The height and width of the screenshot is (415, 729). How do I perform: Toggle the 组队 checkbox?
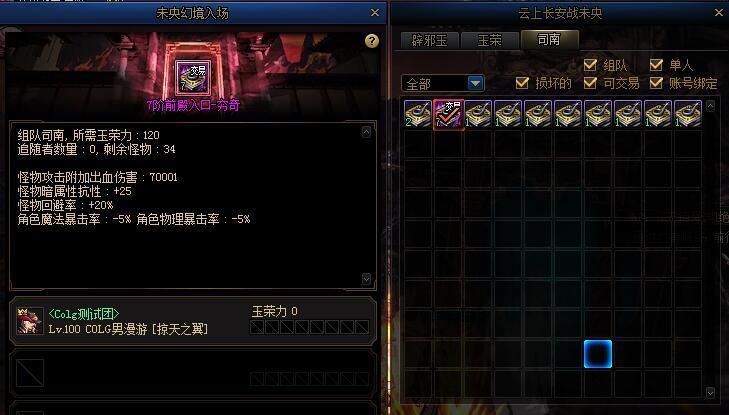pos(590,64)
